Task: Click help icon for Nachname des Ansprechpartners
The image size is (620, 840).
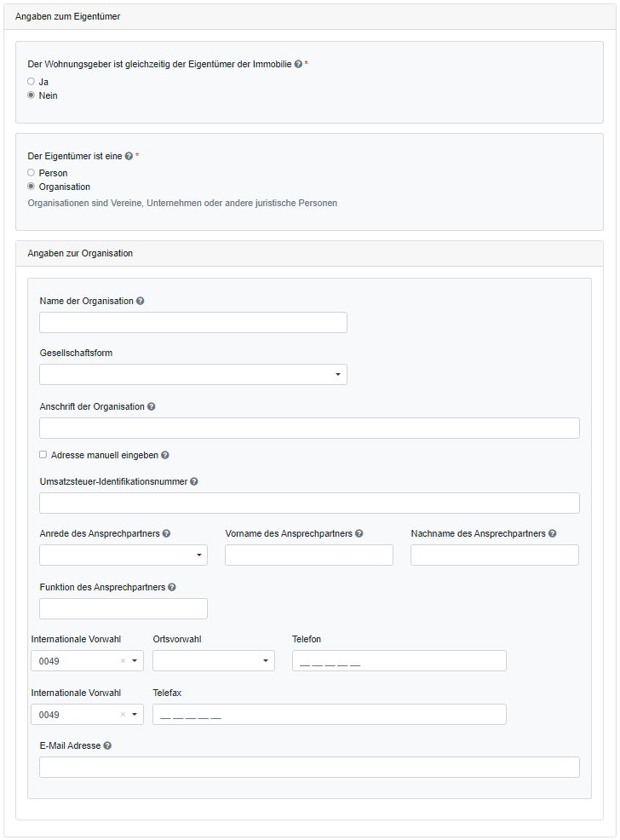Action: 553,533
